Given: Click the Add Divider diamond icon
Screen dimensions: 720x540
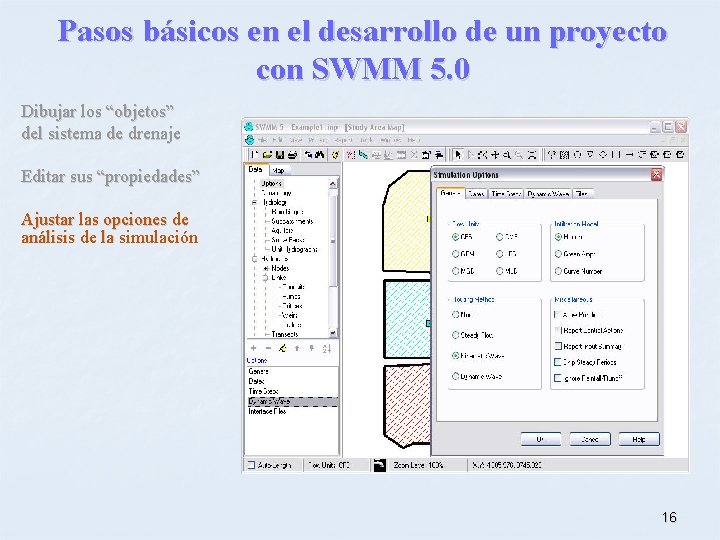Looking at the screenshot, I should click(603, 155).
